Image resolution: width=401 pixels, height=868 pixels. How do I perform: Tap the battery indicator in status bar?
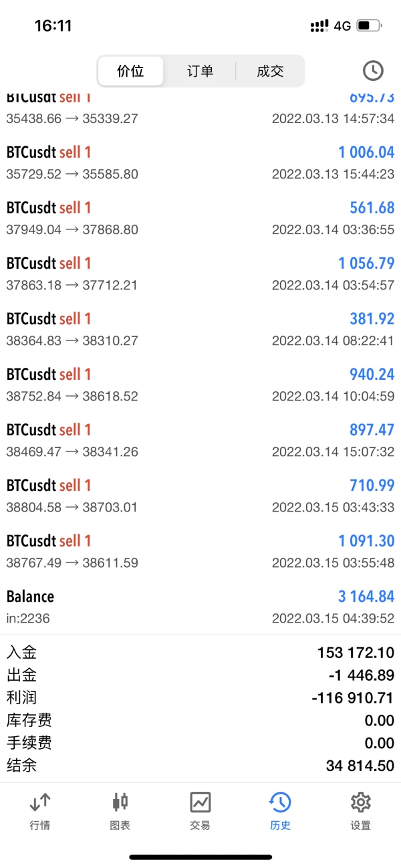[368, 26]
